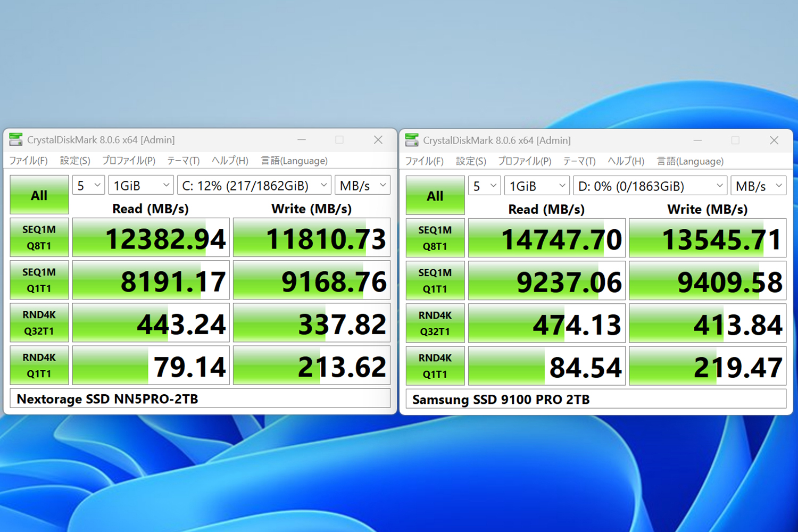Viewport: 798px width, 532px height.
Task: Close the Nextorage CrystalDiskMark window
Action: (378, 140)
